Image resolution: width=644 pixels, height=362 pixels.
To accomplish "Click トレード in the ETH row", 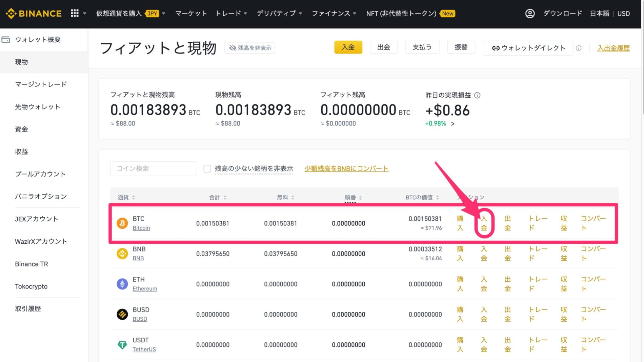I will point(538,284).
